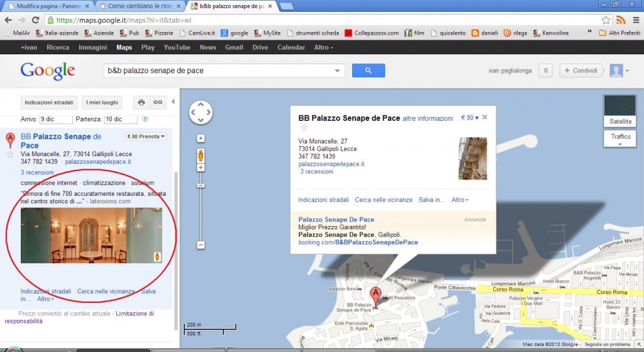The image size is (644, 352).
Task: Click the zoom out minus button
Action: point(201,244)
